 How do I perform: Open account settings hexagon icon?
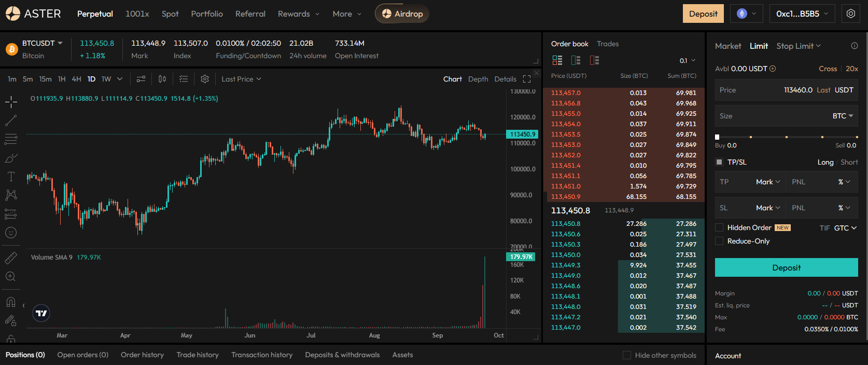[x=851, y=14]
